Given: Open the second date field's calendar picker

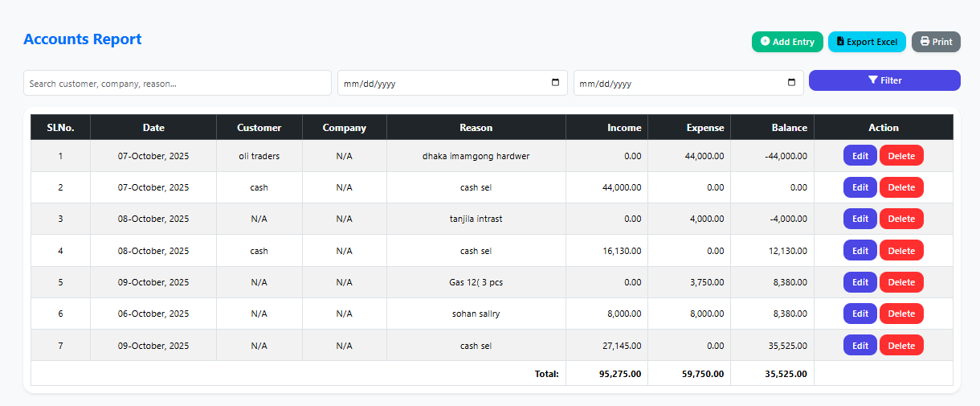Looking at the screenshot, I should coord(791,83).
